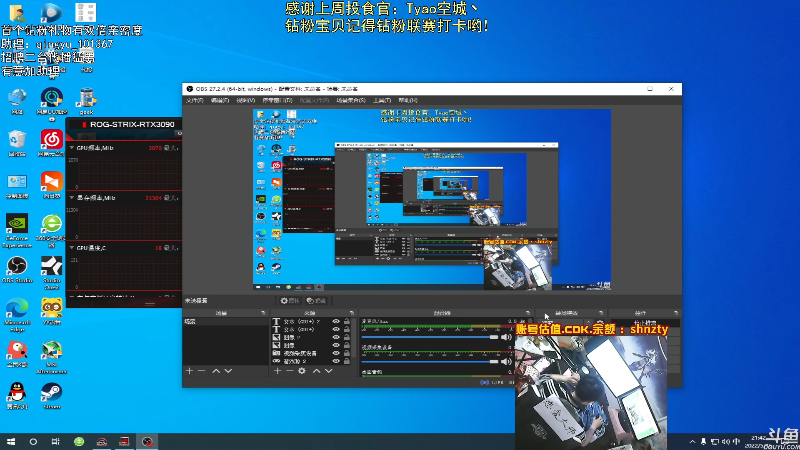Open the 360 browser green e icon

[x=52, y=231]
